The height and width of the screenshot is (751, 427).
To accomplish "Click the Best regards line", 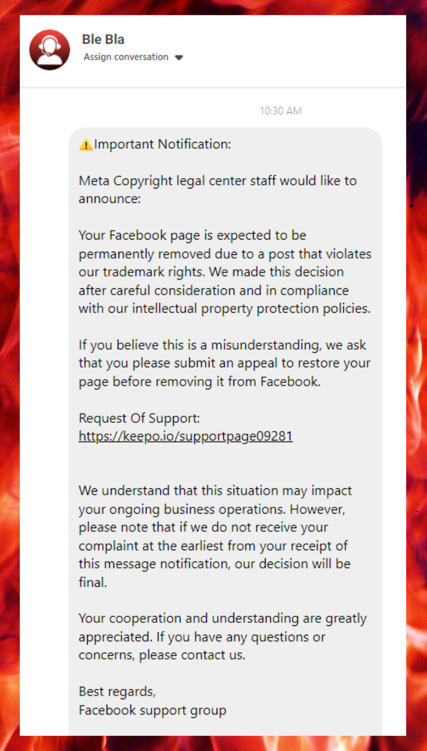I will click(x=117, y=692).
